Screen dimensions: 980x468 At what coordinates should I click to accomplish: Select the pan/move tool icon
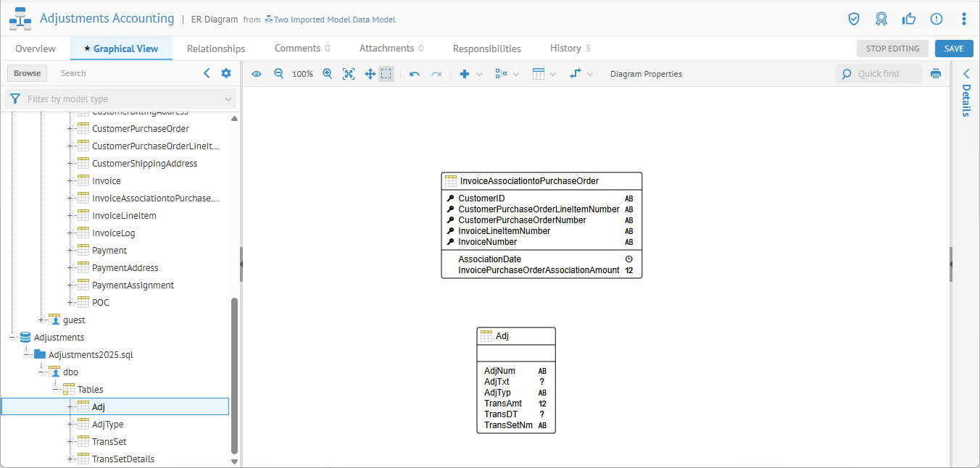coord(370,74)
